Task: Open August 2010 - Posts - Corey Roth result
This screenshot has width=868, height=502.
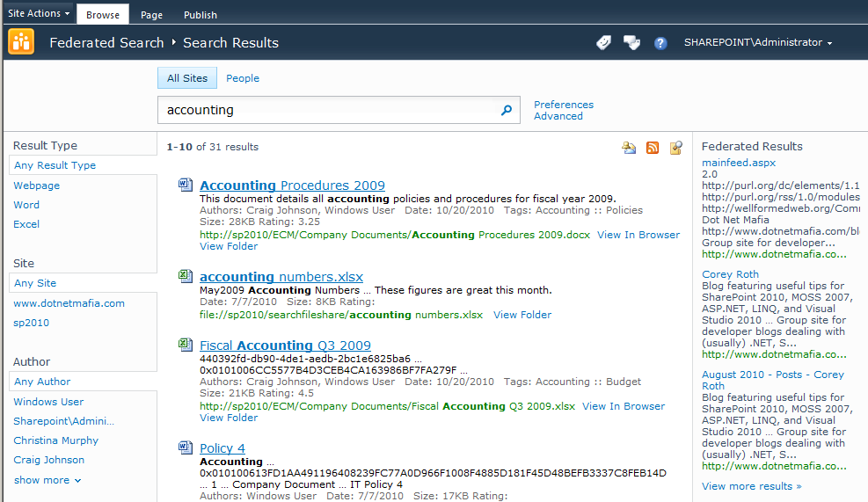Action: [773, 380]
